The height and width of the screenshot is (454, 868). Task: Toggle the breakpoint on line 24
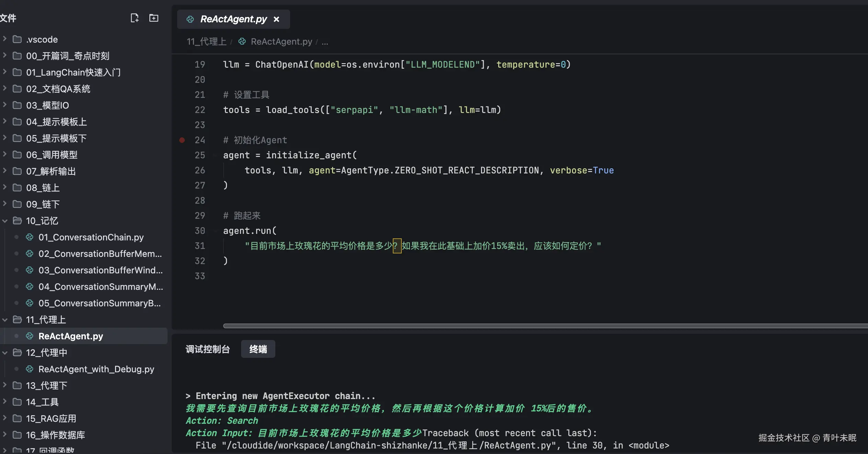182,140
